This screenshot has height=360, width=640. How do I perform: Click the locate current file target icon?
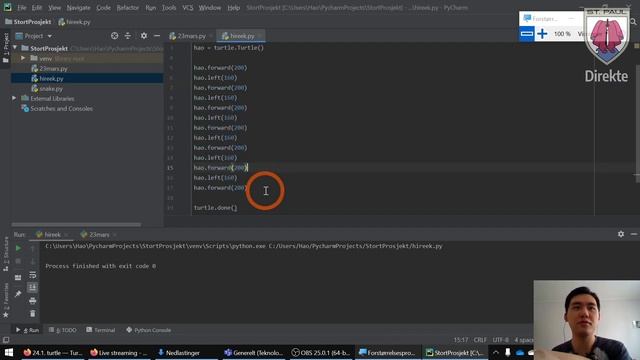[x=114, y=36]
